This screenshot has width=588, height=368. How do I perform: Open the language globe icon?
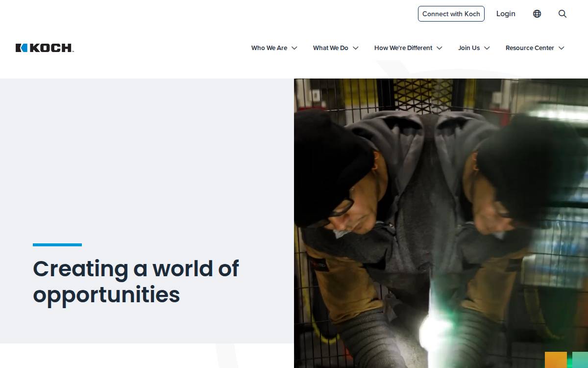tap(537, 14)
